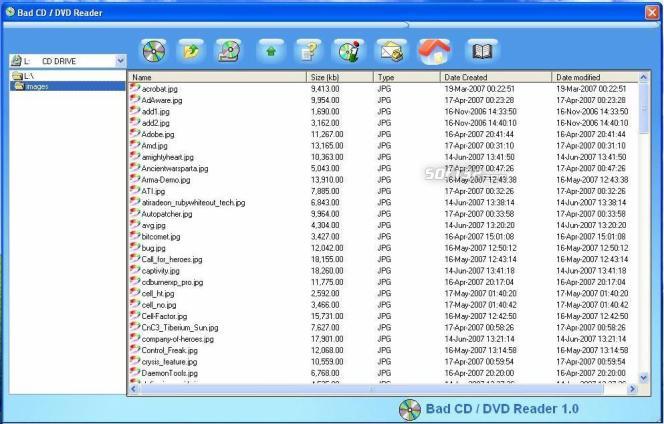664x424 pixels.
Task: Click the vertical scrollbar up arrow
Action: 644,77
